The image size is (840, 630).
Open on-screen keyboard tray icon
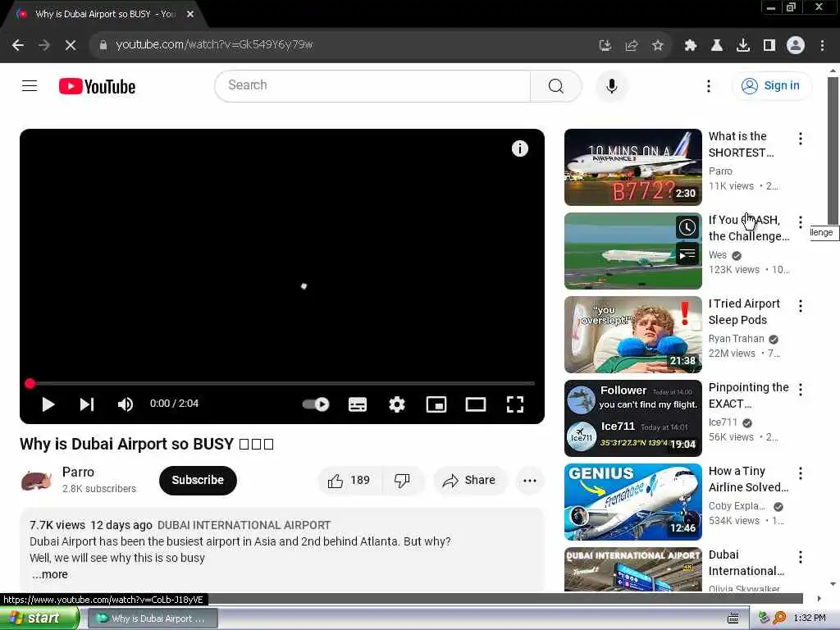733,619
